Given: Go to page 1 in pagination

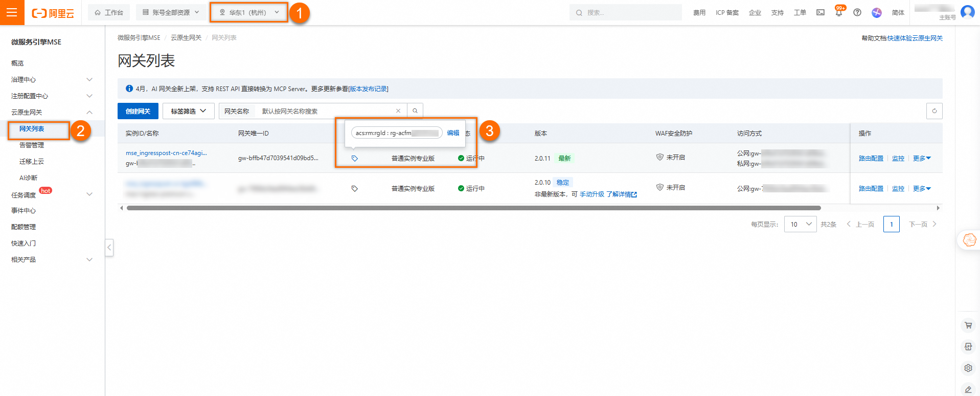Looking at the screenshot, I should 892,224.
